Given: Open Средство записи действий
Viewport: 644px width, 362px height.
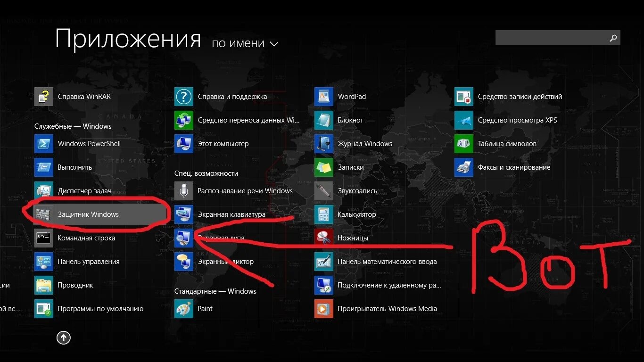Looking at the screenshot, I should [x=508, y=97].
